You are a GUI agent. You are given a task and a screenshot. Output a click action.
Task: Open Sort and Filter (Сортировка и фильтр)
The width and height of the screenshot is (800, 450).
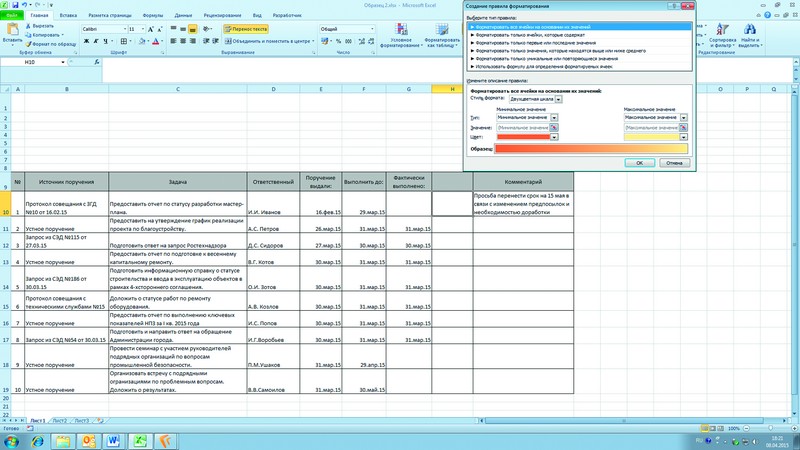click(722, 35)
